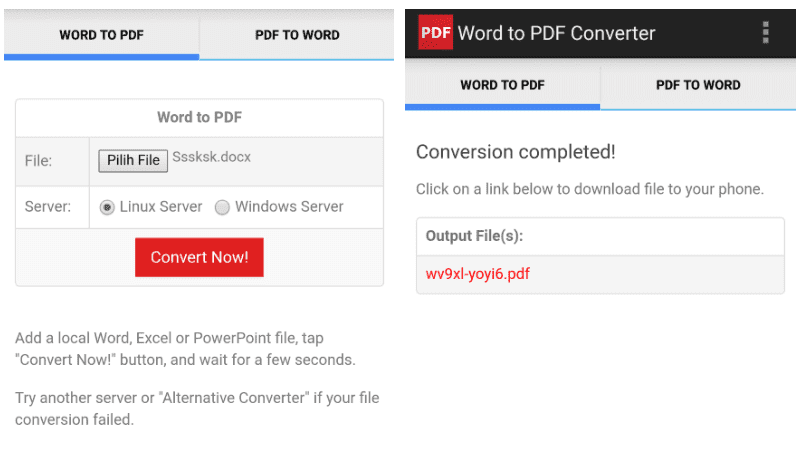
Task: Click the Windows Server label text
Action: coord(289,207)
